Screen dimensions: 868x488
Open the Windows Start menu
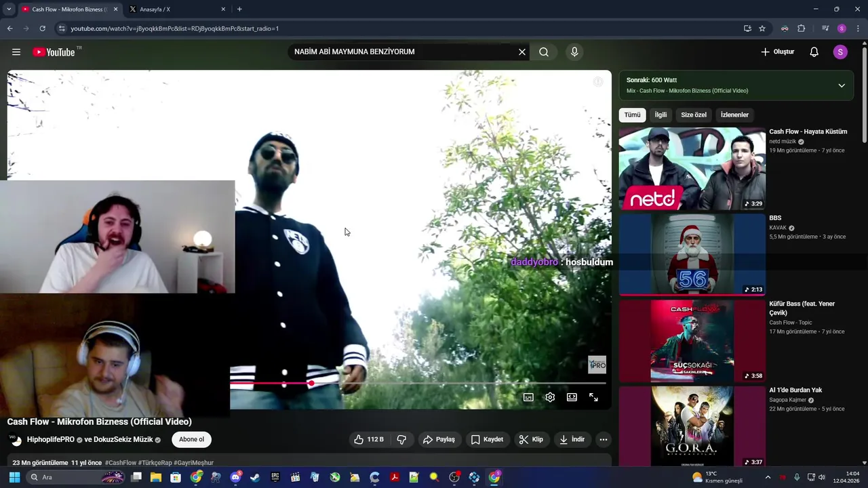(14, 478)
